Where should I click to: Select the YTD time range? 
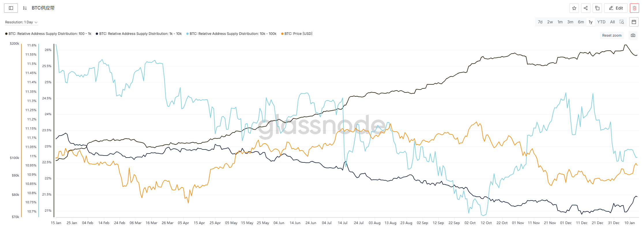601,22
